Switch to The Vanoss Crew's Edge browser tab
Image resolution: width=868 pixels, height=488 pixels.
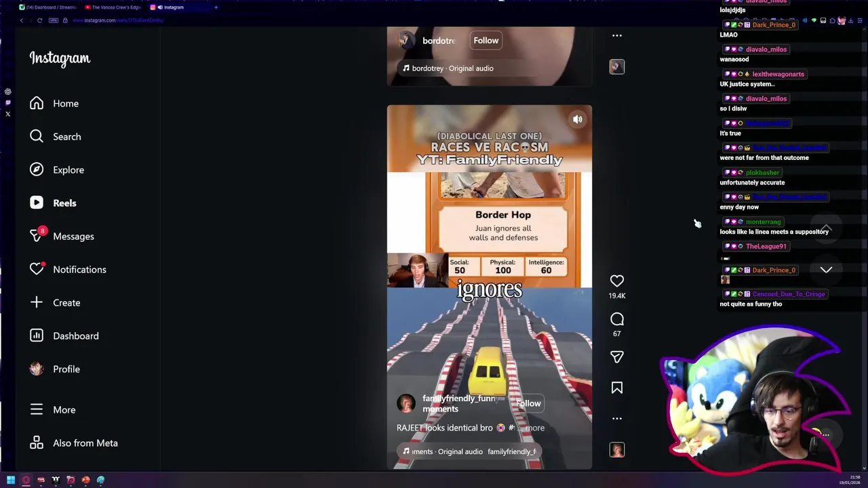point(113,7)
